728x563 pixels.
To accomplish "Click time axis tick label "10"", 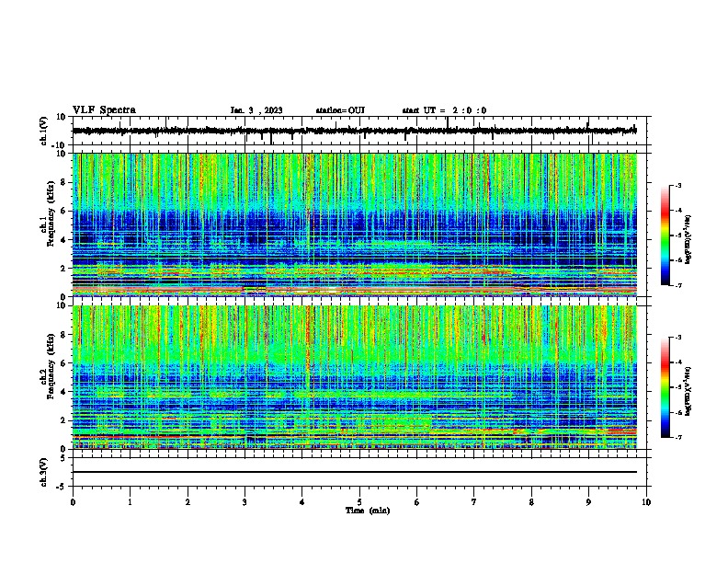I will 646,502.
